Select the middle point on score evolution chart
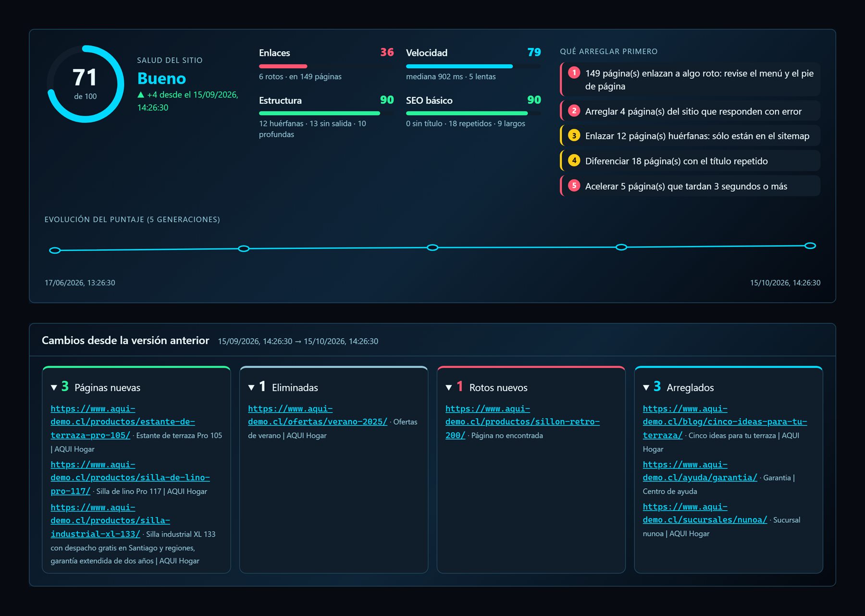Screen dimensions: 865x616 (x=432, y=247)
